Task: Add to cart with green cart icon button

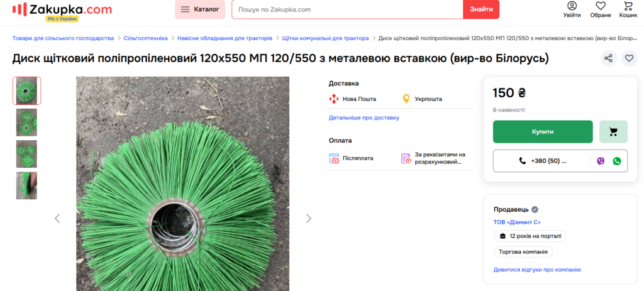Action: (613, 132)
